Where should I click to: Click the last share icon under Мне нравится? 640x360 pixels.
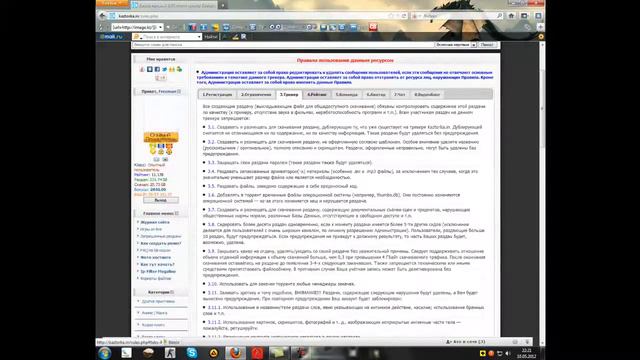point(179,69)
